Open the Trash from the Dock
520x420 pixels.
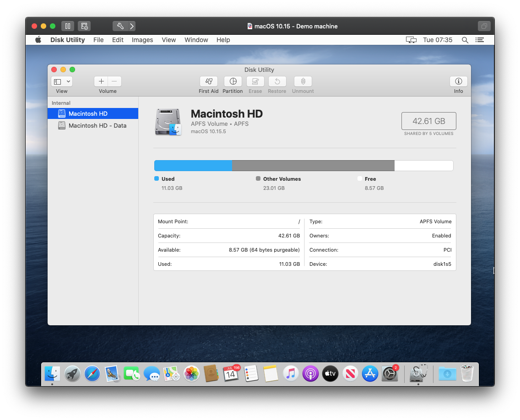click(x=467, y=374)
